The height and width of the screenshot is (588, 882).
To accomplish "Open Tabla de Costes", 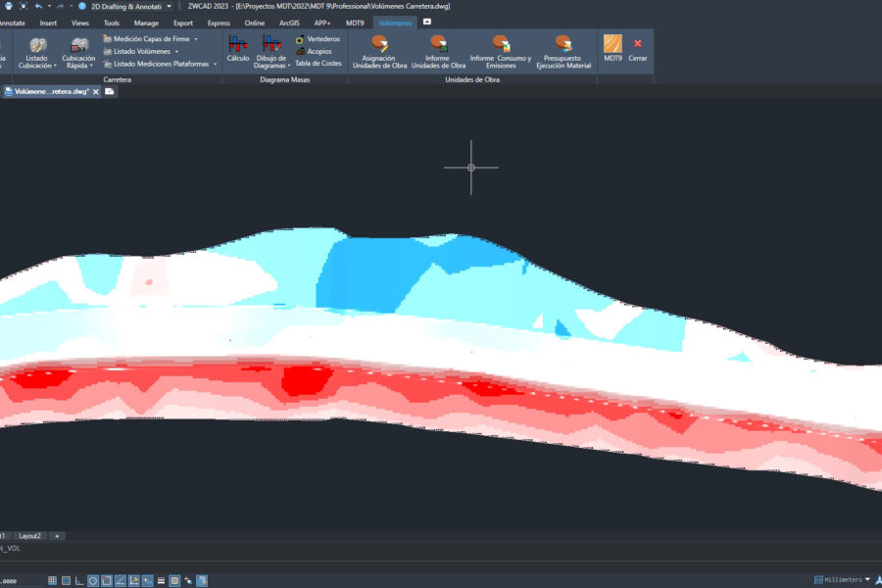I will click(x=318, y=64).
